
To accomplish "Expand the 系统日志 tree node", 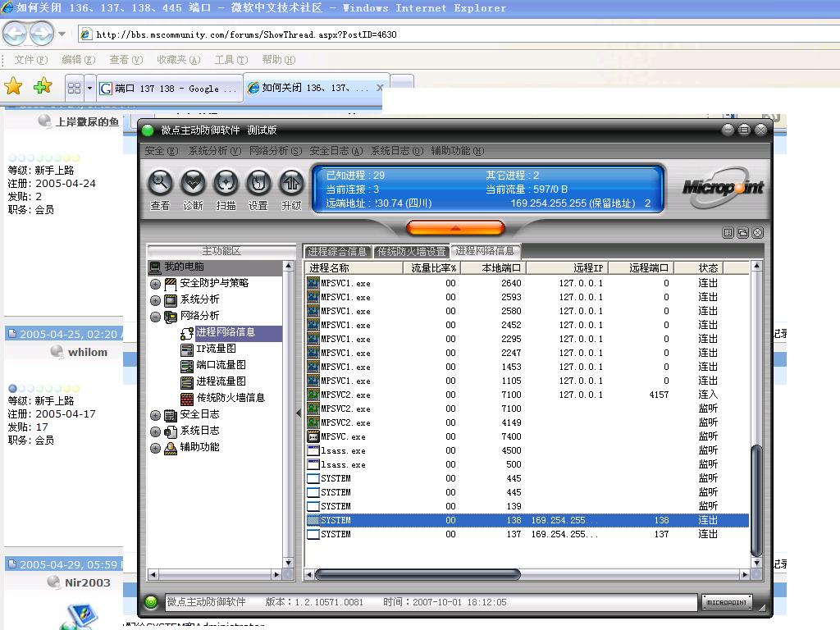I will coord(155,431).
